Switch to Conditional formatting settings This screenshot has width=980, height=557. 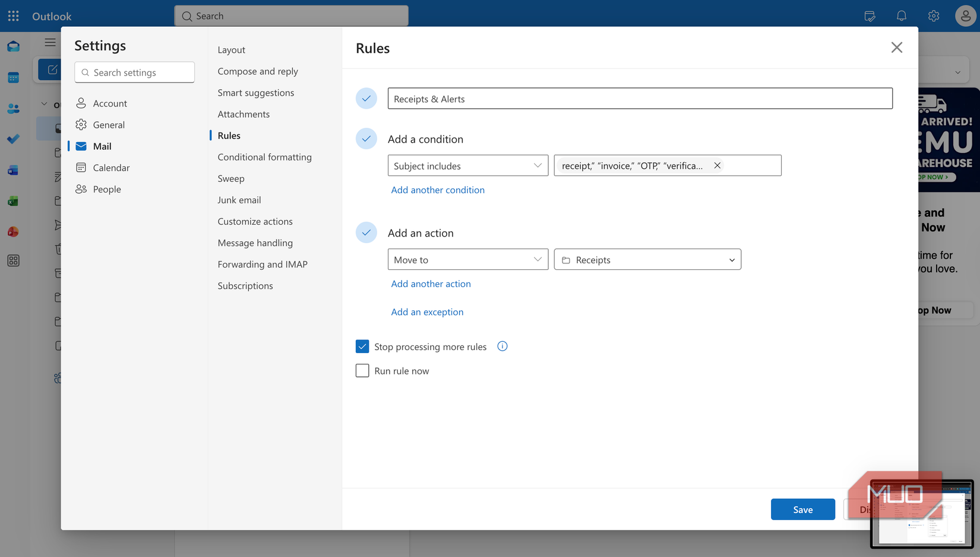click(x=264, y=157)
